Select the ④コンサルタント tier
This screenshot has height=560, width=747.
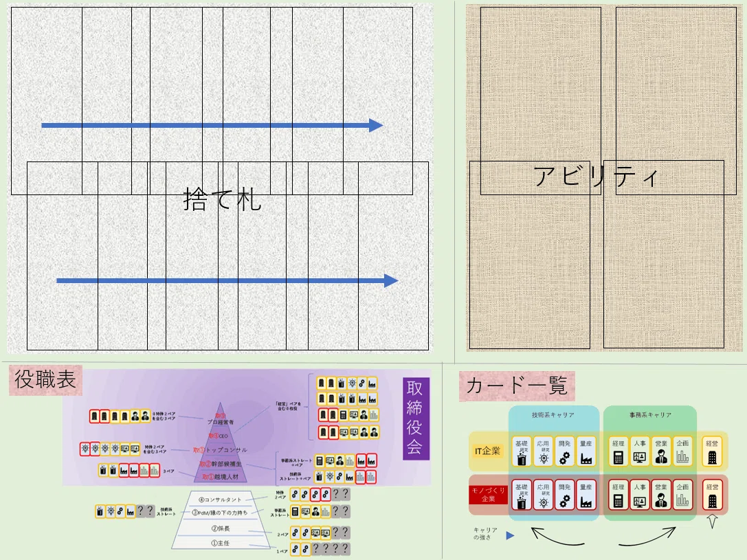point(220,500)
